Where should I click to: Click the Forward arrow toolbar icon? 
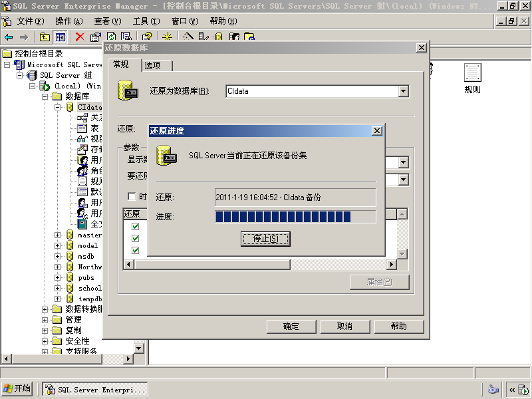[x=24, y=37]
